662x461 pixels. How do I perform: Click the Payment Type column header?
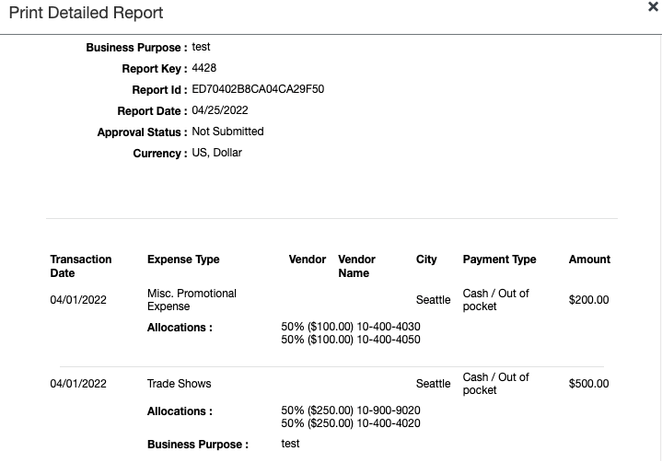coord(499,259)
